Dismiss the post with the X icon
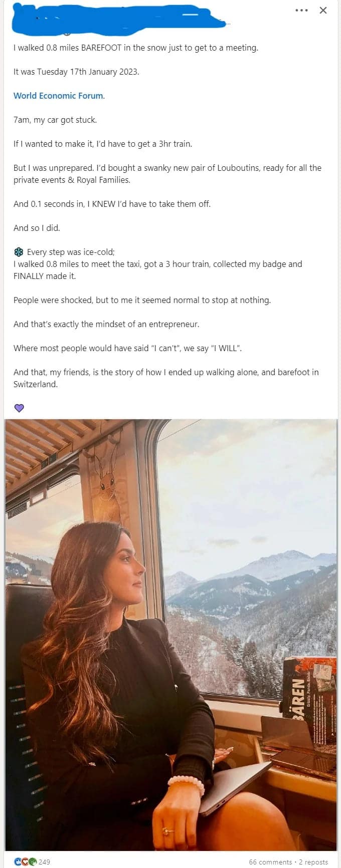 (x=323, y=10)
